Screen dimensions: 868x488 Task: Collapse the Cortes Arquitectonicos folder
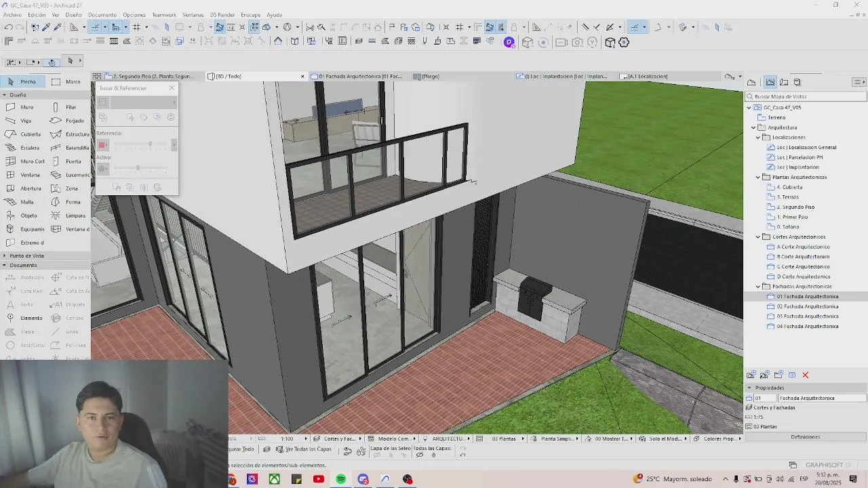point(758,237)
